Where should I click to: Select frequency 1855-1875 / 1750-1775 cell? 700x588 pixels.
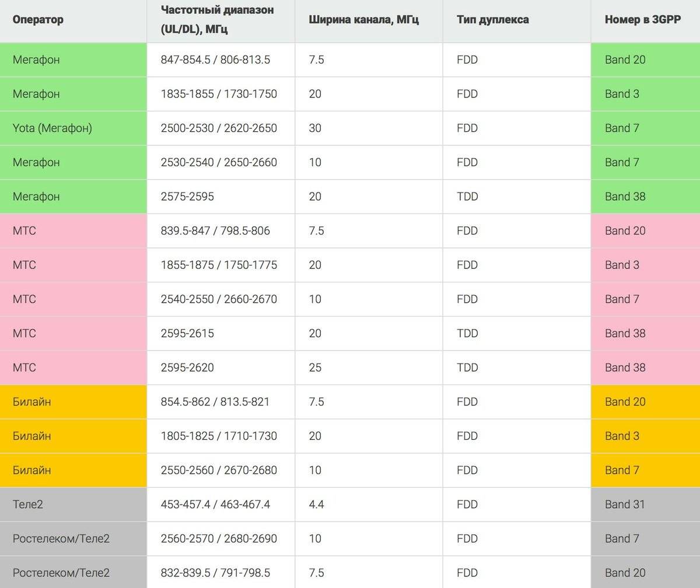(220, 265)
